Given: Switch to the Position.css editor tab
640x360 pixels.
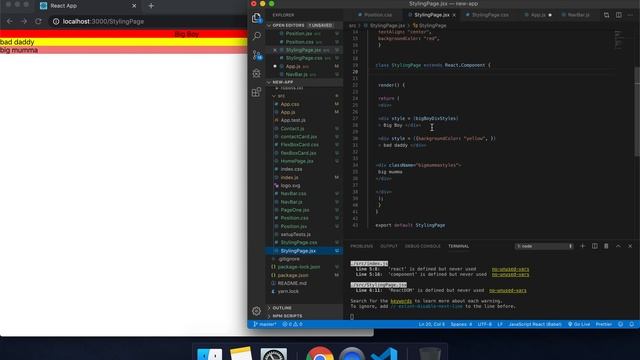Looking at the screenshot, I should tap(375, 15).
